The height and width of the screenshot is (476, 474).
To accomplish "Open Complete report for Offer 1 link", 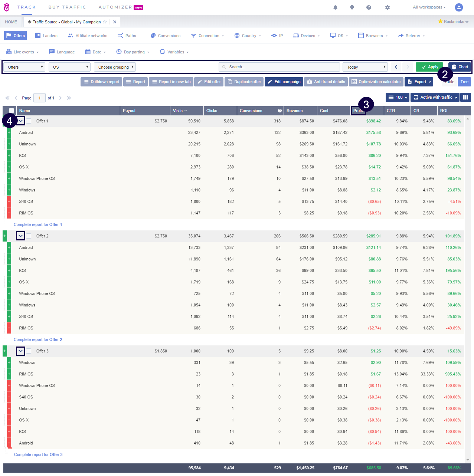I will (x=38, y=224).
